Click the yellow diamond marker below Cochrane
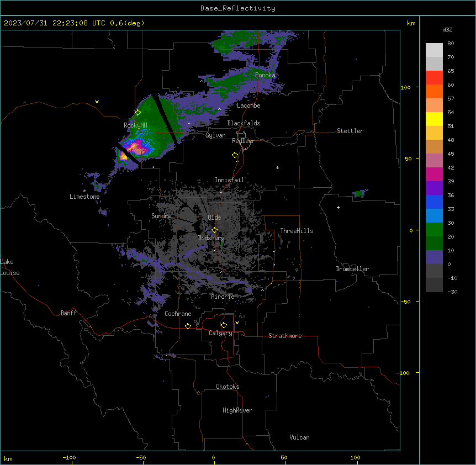This screenshot has width=476, height=465. click(x=188, y=326)
